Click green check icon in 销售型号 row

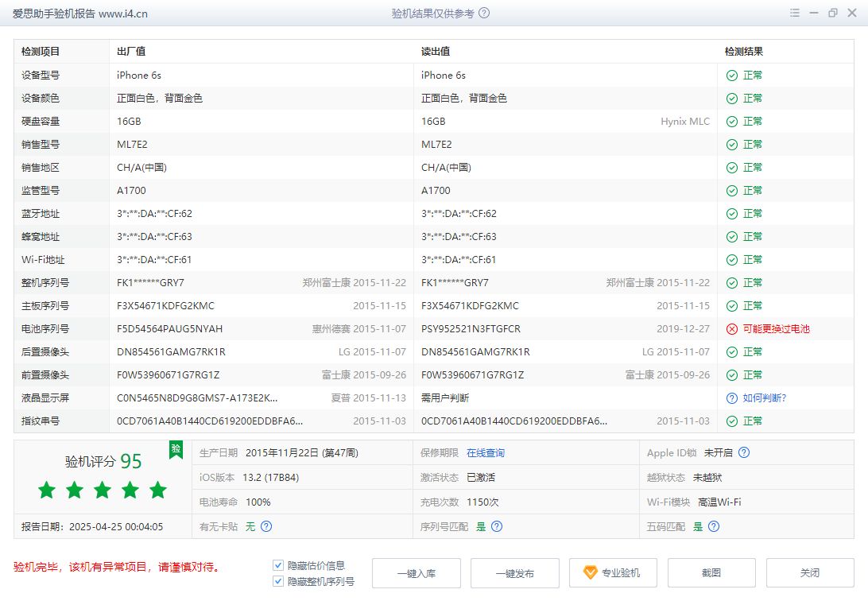click(x=732, y=145)
